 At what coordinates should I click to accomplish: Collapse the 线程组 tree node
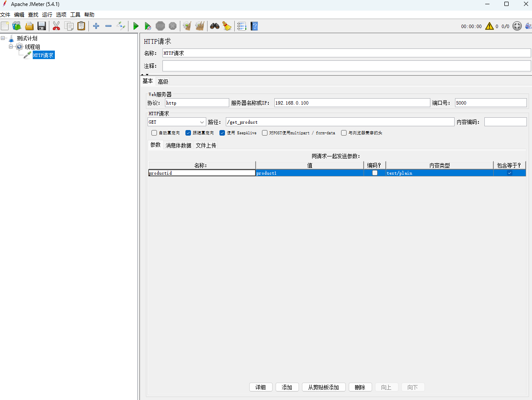[11, 46]
